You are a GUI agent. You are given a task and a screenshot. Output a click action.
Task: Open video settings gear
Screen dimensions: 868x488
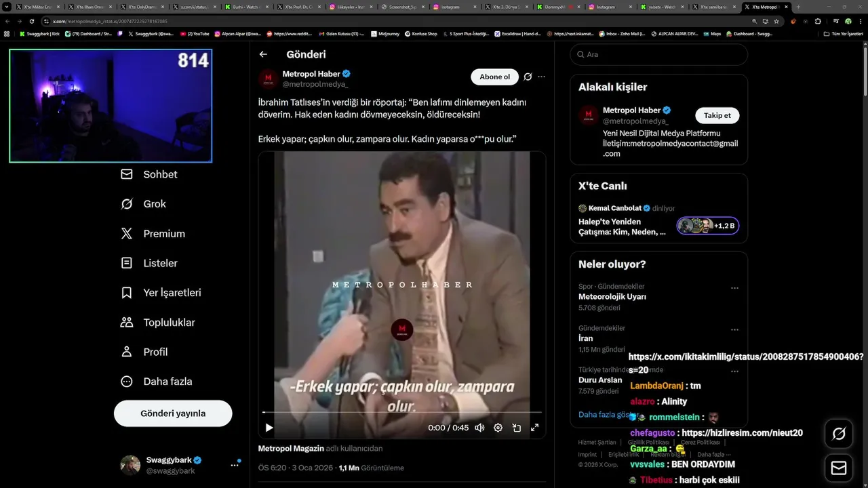click(498, 428)
